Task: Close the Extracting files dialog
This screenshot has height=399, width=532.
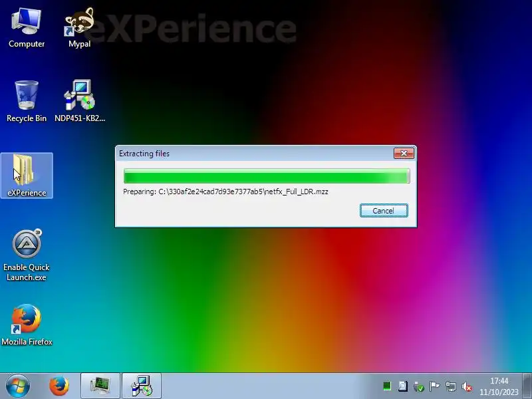Action: tap(404, 154)
